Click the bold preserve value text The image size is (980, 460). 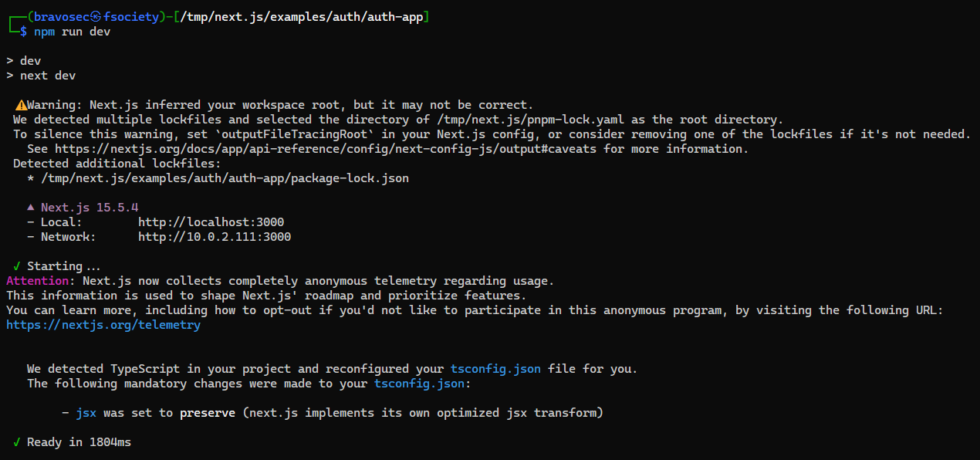(208, 413)
